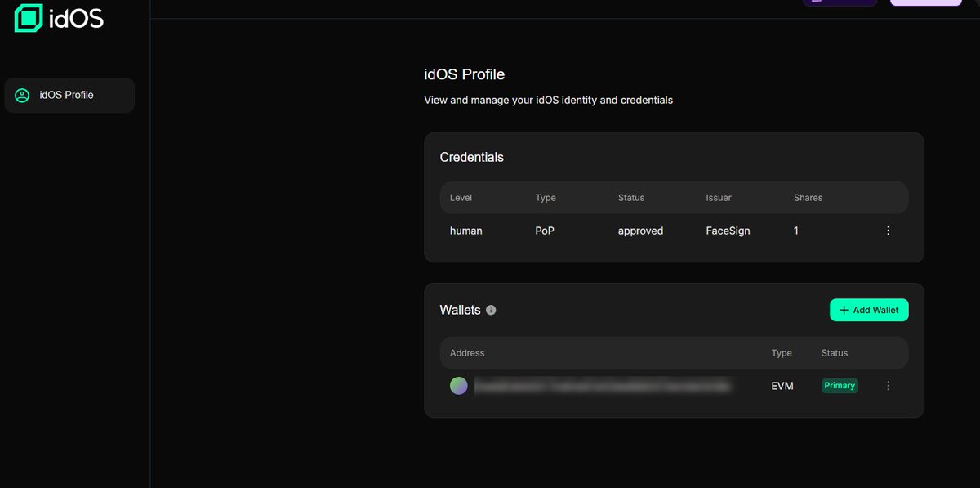Click the wallet avatar icon in the address row
This screenshot has width=980, height=488.
point(459,386)
